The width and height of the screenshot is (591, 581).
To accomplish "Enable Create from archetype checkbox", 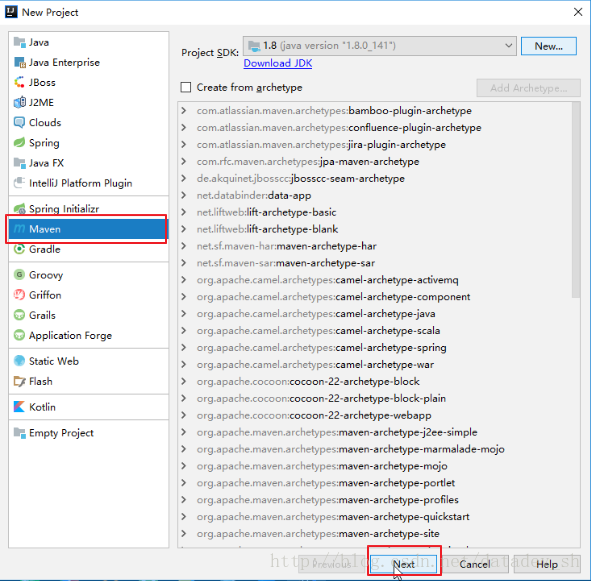I will coord(186,87).
